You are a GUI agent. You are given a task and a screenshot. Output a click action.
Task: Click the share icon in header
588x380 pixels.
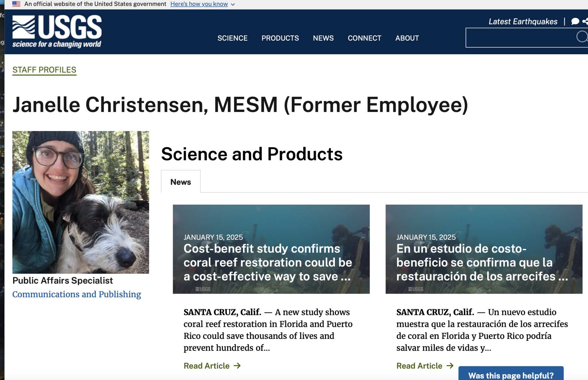coord(585,22)
